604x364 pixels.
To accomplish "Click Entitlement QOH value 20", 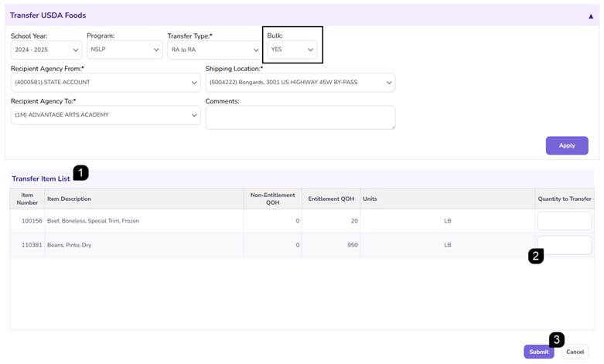I will [x=354, y=221].
